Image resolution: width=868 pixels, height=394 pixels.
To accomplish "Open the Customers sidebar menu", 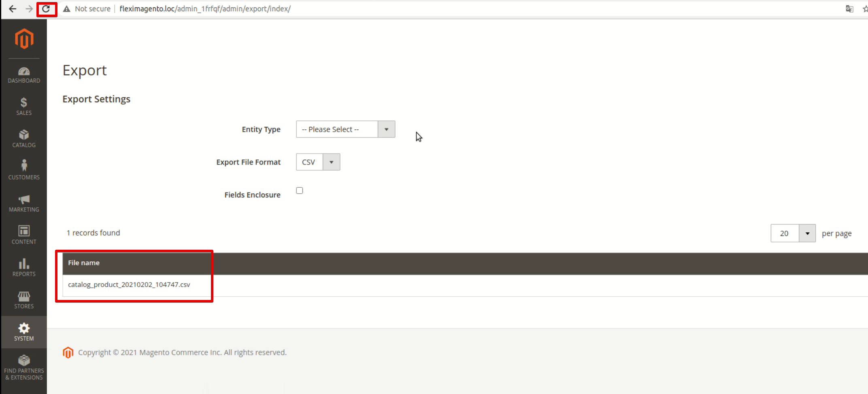I will click(24, 170).
